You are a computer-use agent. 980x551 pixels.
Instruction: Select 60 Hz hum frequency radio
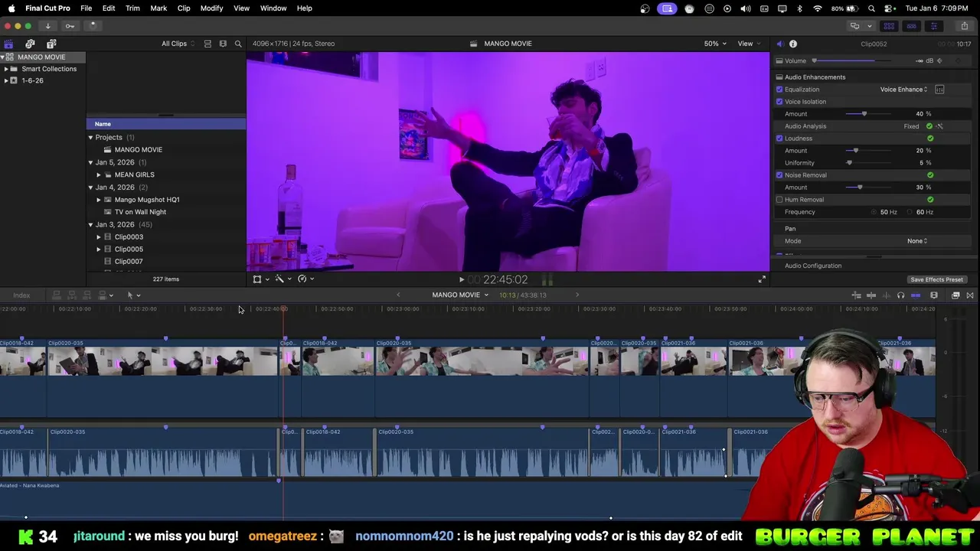pos(910,212)
